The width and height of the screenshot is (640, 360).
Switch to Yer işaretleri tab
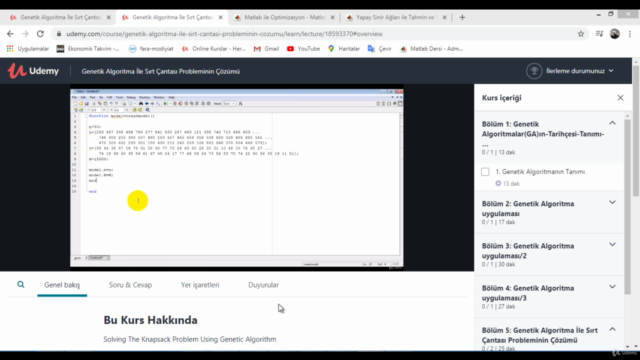click(x=200, y=285)
